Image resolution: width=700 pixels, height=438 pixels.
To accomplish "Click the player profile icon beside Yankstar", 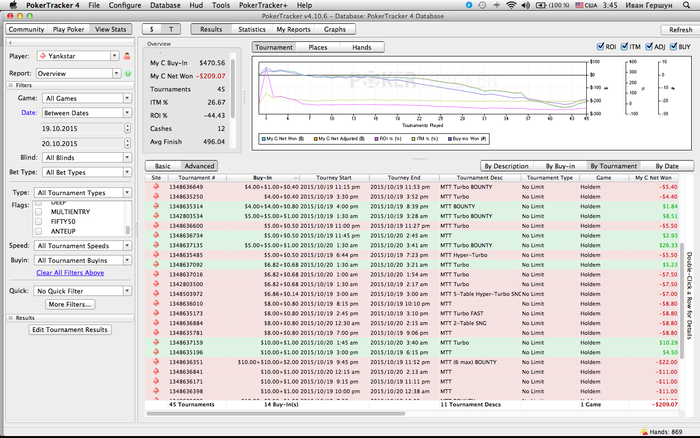I will (127, 56).
